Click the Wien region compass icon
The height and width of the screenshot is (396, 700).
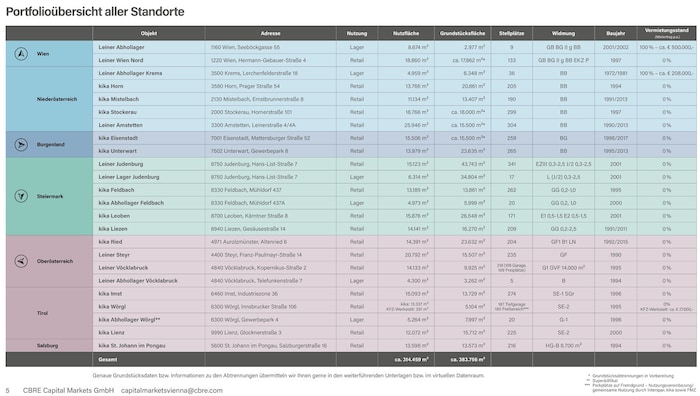pos(21,54)
